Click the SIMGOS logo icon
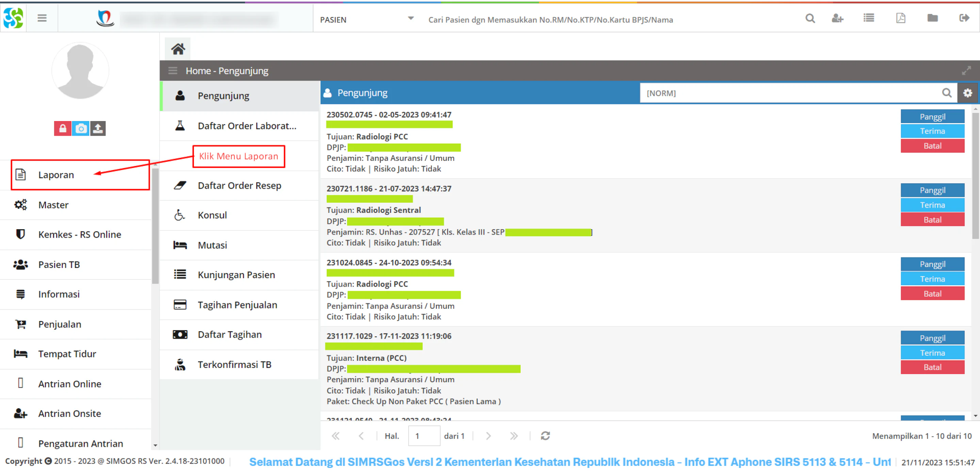 [x=13, y=18]
